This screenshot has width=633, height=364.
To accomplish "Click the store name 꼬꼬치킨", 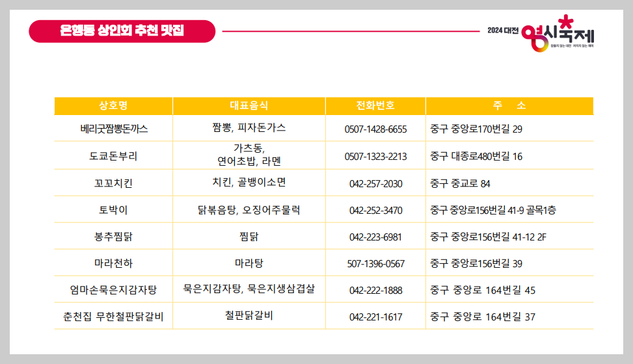I will [113, 183].
